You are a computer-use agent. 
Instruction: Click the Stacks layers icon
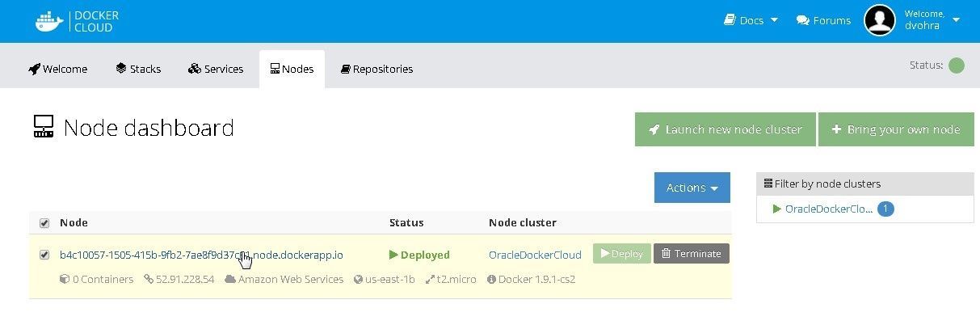[x=121, y=69]
